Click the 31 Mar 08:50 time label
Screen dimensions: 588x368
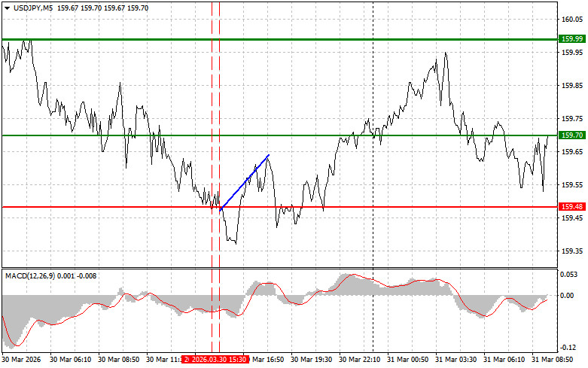553,360
